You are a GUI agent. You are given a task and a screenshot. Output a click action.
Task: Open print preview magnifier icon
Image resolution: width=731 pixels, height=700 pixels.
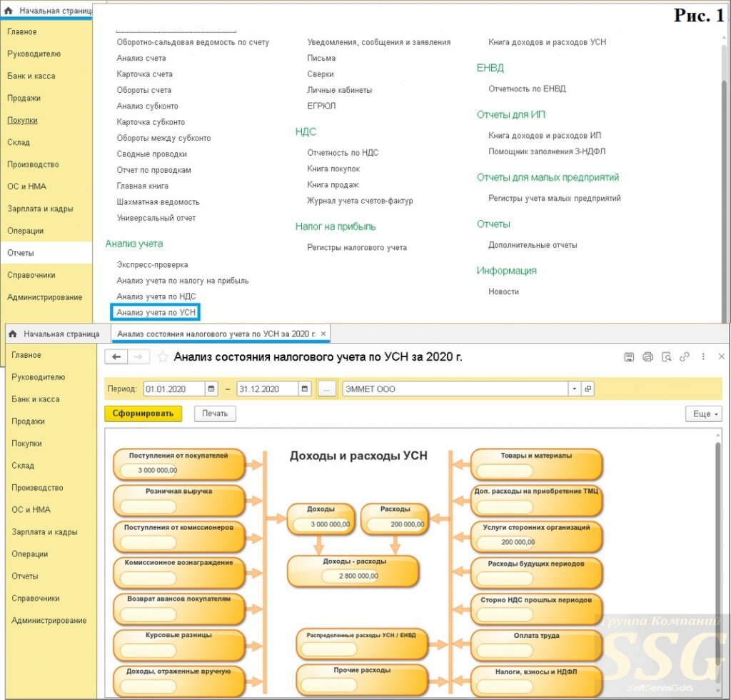pyautogui.click(x=666, y=357)
